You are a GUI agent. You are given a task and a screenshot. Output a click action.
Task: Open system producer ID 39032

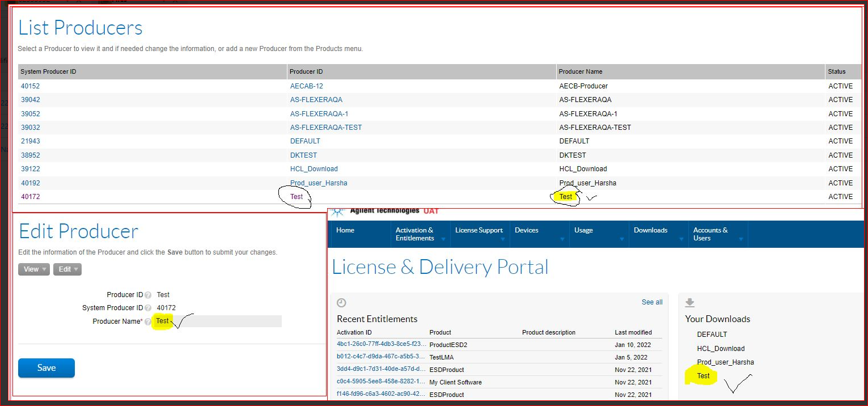tap(31, 128)
